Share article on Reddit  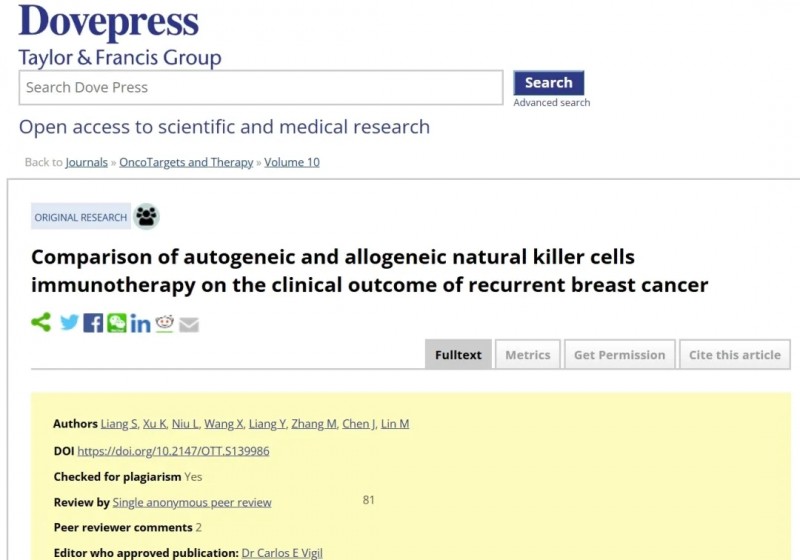coord(164,323)
